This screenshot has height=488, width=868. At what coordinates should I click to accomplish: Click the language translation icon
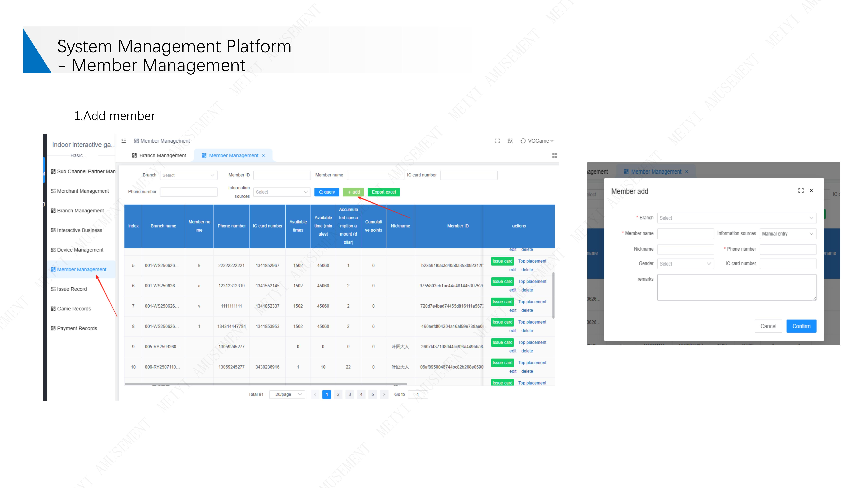(510, 141)
